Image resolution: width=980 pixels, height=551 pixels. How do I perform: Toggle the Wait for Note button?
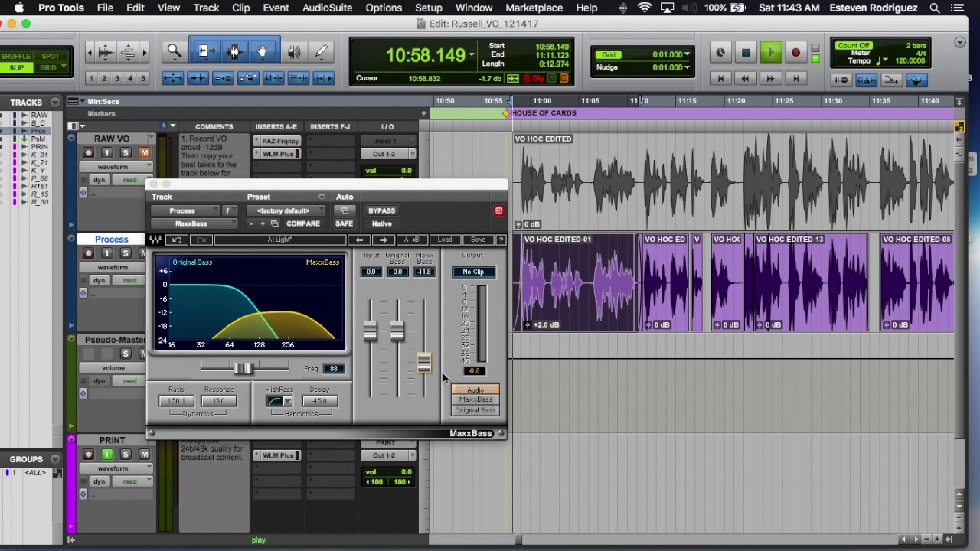[841, 80]
